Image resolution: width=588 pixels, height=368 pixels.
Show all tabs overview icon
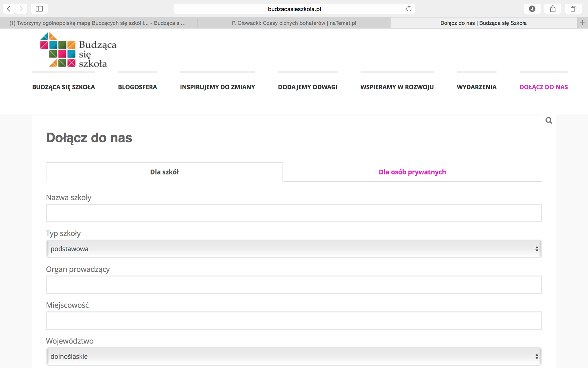[x=573, y=9]
